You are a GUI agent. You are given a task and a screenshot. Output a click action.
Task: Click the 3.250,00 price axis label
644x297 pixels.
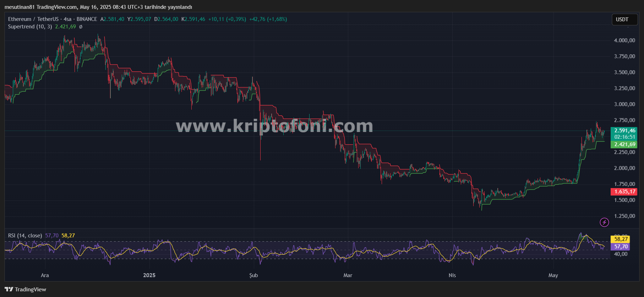[x=624, y=88]
